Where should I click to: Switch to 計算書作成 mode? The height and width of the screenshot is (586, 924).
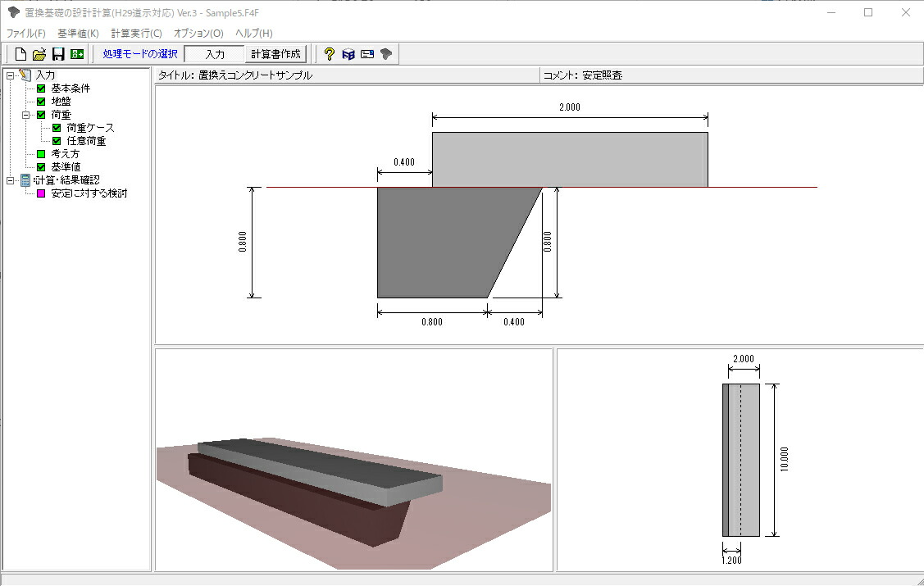coord(275,54)
